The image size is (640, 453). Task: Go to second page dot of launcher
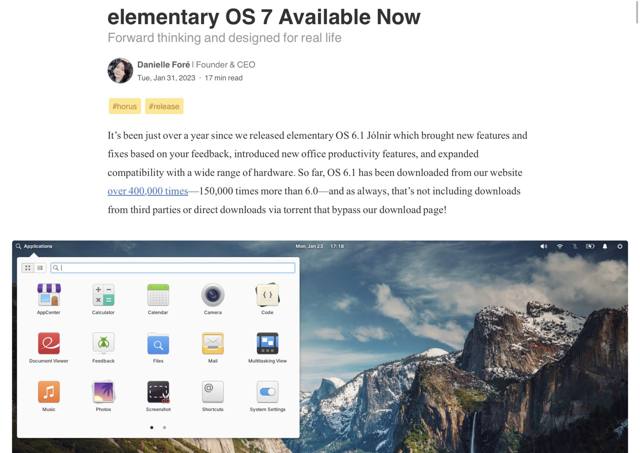coord(164,427)
